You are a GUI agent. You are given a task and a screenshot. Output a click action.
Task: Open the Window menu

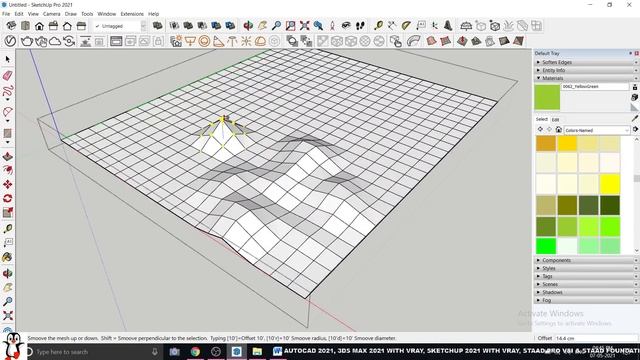107,14
